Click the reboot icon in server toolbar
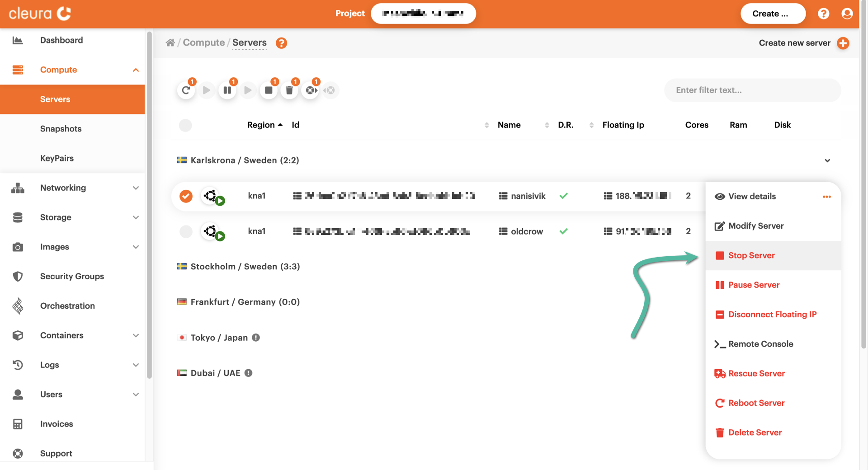 click(186, 90)
